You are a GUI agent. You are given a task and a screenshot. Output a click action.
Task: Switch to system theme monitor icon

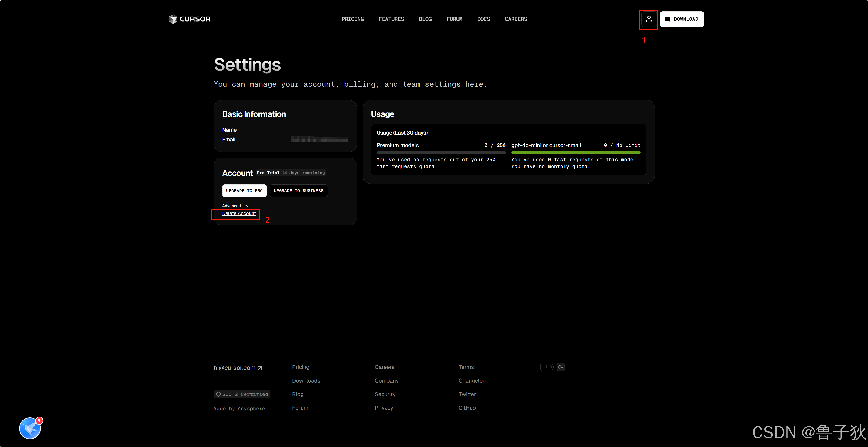[x=544, y=367]
